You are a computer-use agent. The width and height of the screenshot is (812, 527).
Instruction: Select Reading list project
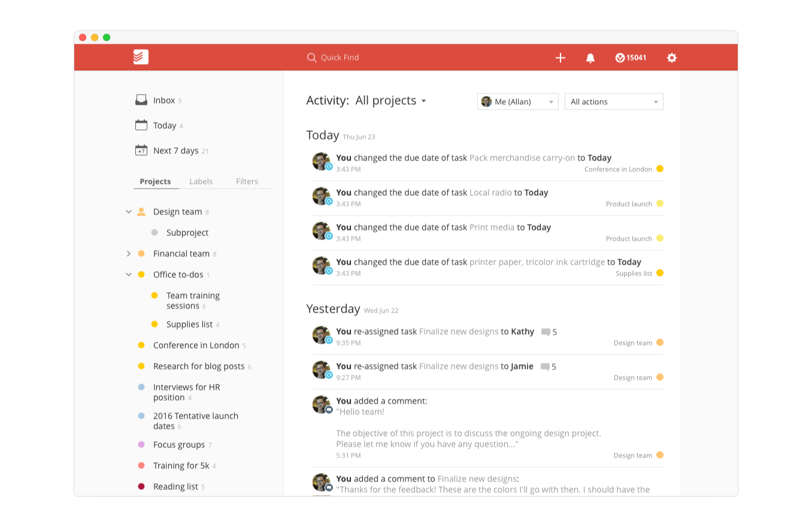(x=175, y=486)
